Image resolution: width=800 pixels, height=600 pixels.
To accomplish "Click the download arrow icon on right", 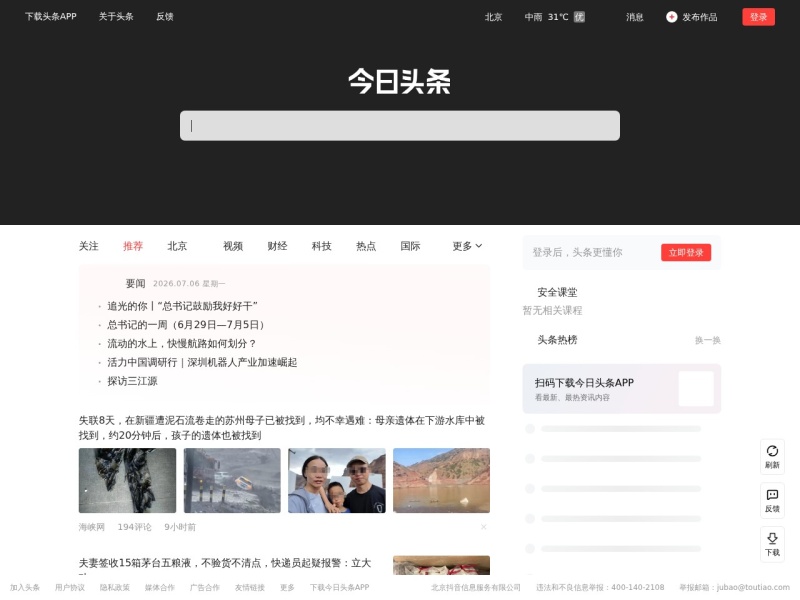I will click(772, 538).
